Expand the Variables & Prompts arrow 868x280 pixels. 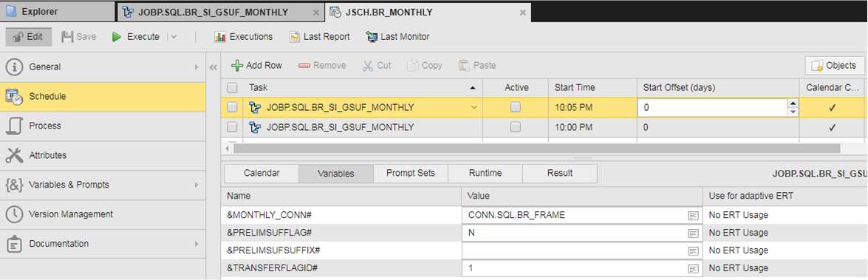pyautogui.click(x=196, y=185)
